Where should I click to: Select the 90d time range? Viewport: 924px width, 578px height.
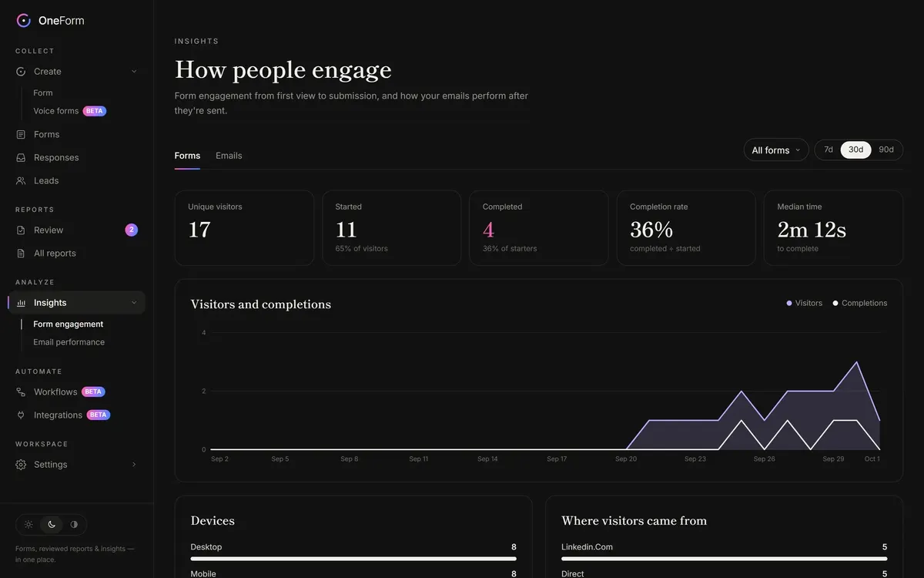coord(886,150)
